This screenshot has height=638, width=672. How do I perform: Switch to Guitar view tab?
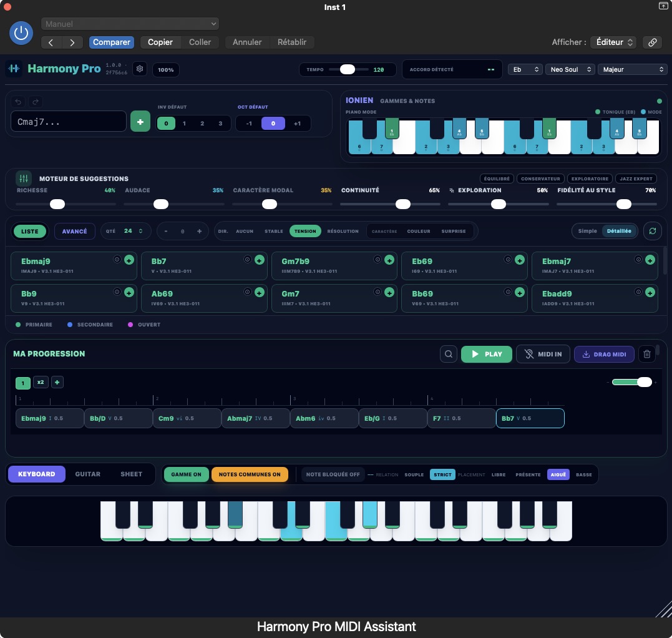tap(88, 474)
